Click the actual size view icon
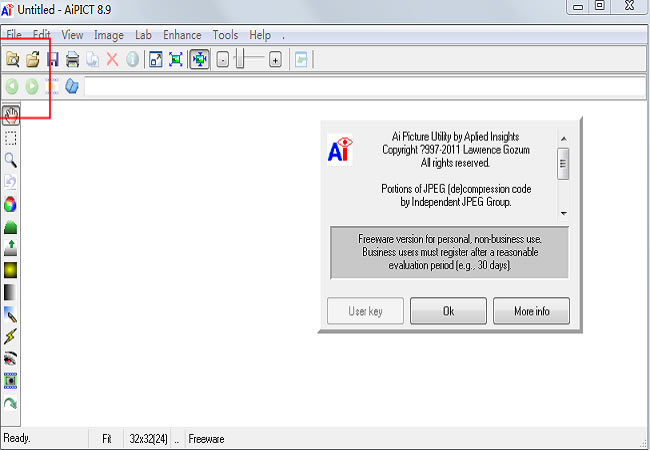Screen dimensions: 650x450 pos(156,60)
